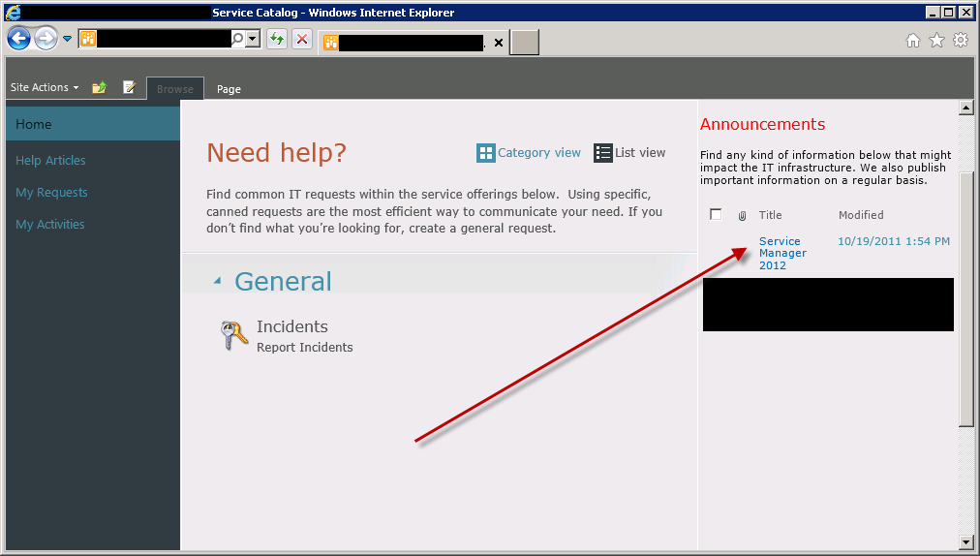
Task: Open the address bar dropdown arrow
Action: [254, 39]
